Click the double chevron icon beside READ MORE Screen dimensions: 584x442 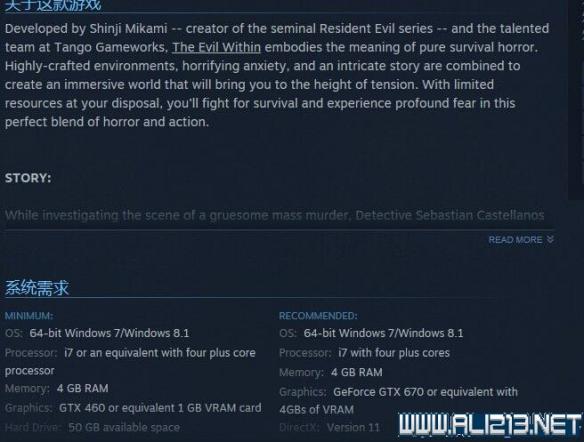click(x=550, y=239)
